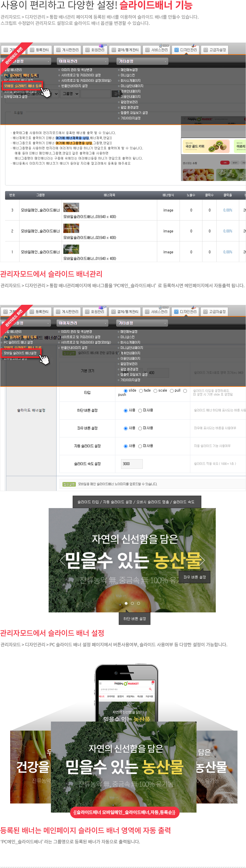Image resolution: width=246 pixels, height=868 pixels.
Task: Click 모바일 슬라이드 배너 등록 highlighted menu link
Action: click(23, 86)
